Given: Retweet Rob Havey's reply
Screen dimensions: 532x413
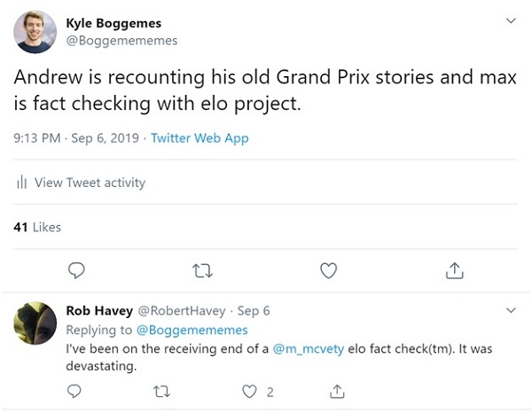Looking at the screenshot, I should pos(161,390).
